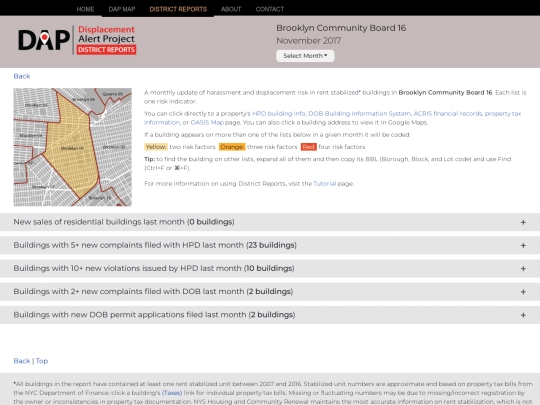Click the Top link near page bottom
The height and width of the screenshot is (405, 540).
coord(42,361)
